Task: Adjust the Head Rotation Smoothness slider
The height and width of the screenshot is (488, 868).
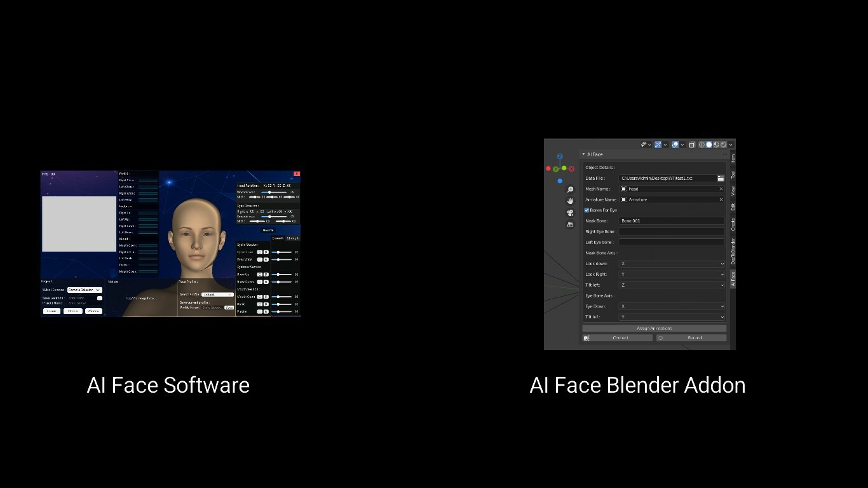Action: coord(269,192)
